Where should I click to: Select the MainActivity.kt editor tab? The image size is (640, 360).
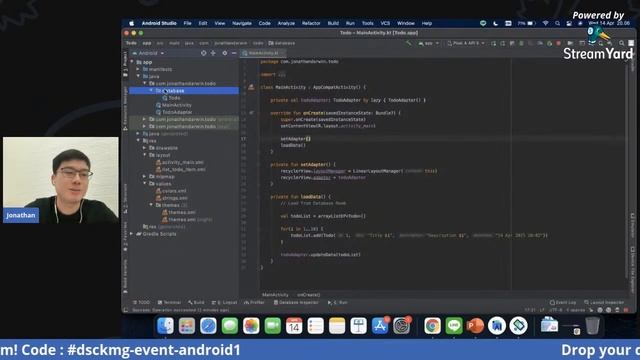(263, 53)
